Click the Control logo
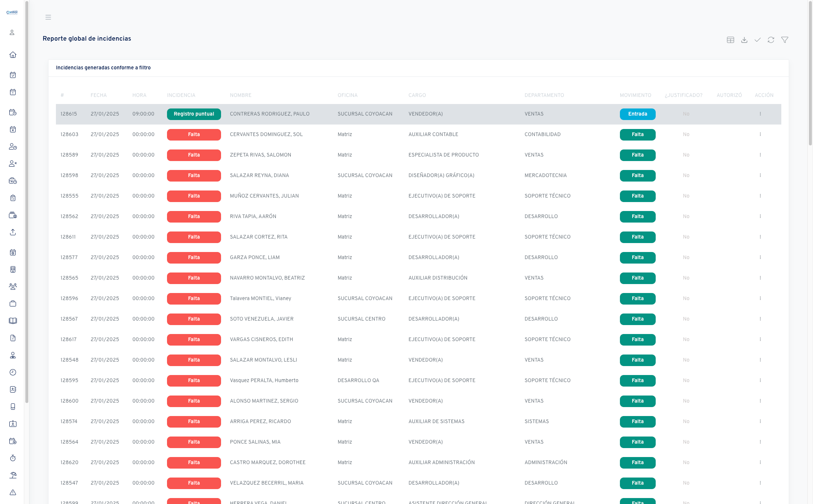Viewport: 813px width, 504px height. click(12, 12)
